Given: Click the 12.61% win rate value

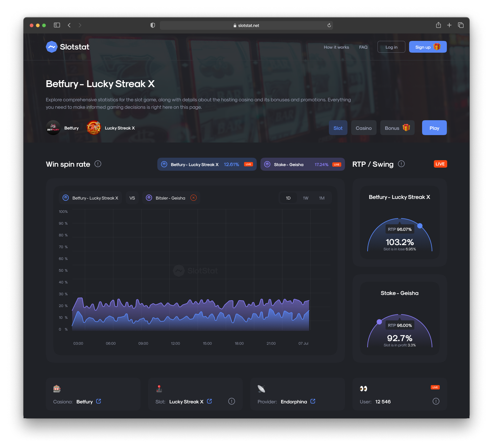Looking at the screenshot, I should (x=231, y=164).
